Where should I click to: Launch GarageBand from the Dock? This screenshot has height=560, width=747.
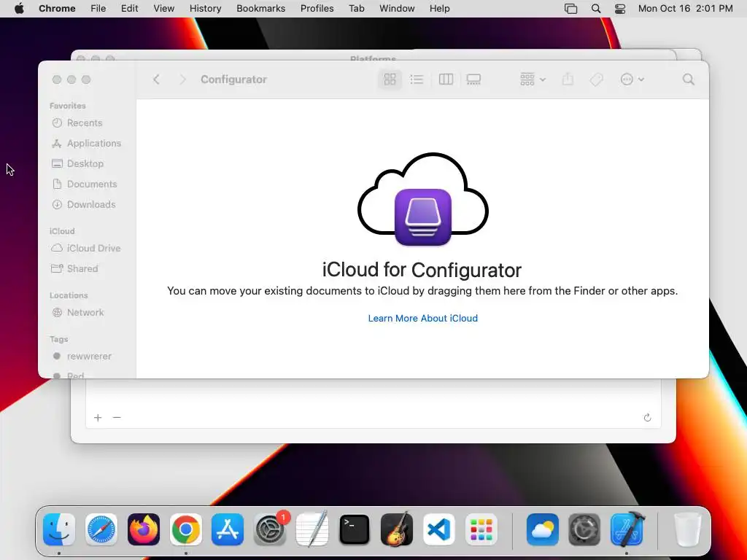coord(397,529)
